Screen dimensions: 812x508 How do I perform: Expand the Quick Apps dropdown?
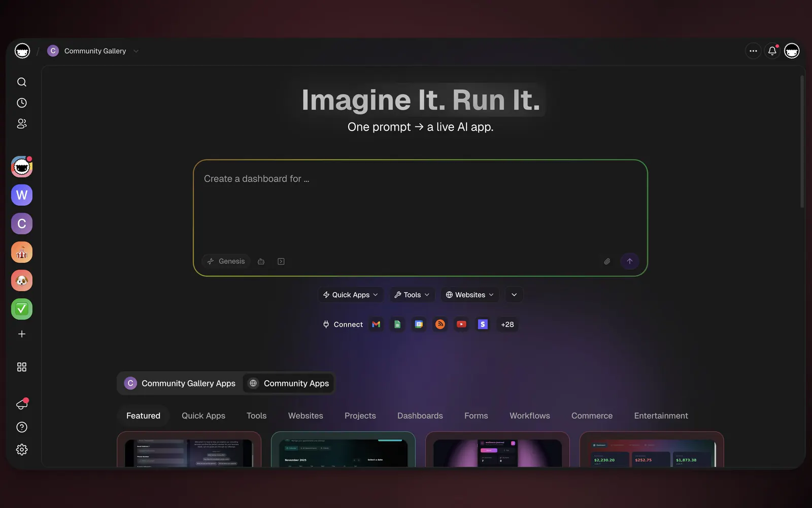pyautogui.click(x=351, y=295)
